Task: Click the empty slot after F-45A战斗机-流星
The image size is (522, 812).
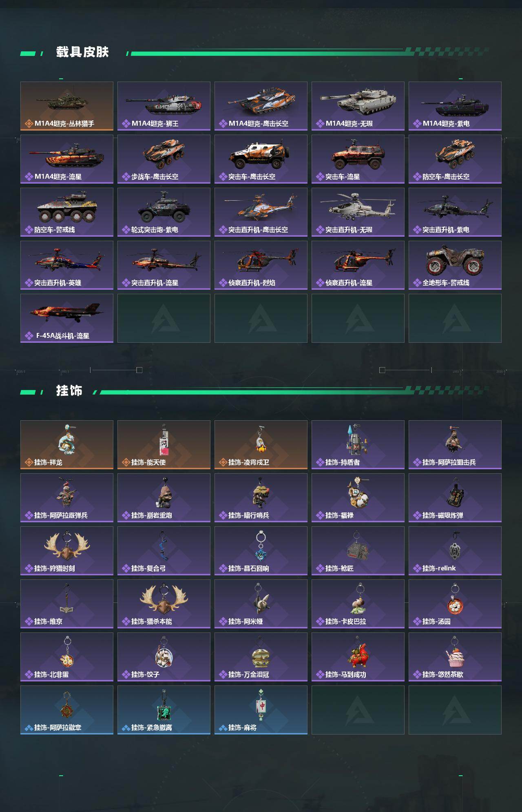Action: tap(164, 318)
